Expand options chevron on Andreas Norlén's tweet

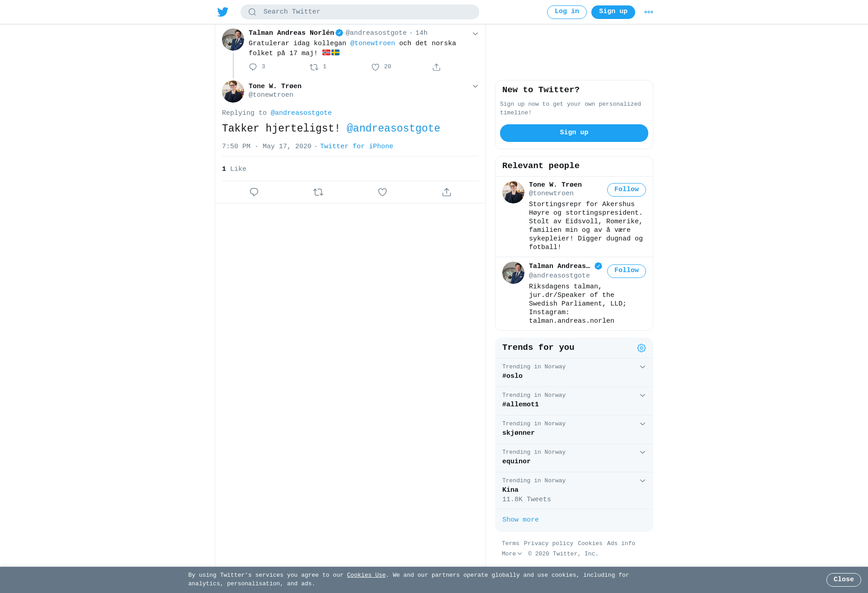coord(475,34)
